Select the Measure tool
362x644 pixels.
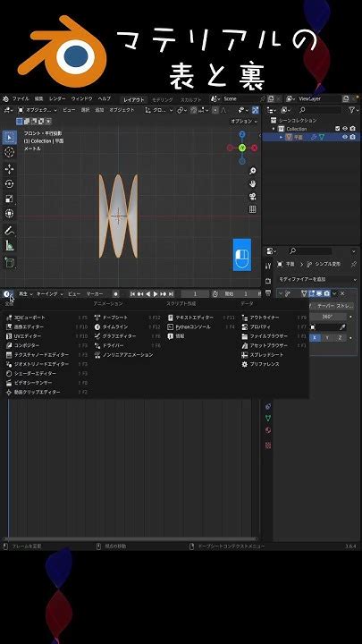tap(10, 246)
